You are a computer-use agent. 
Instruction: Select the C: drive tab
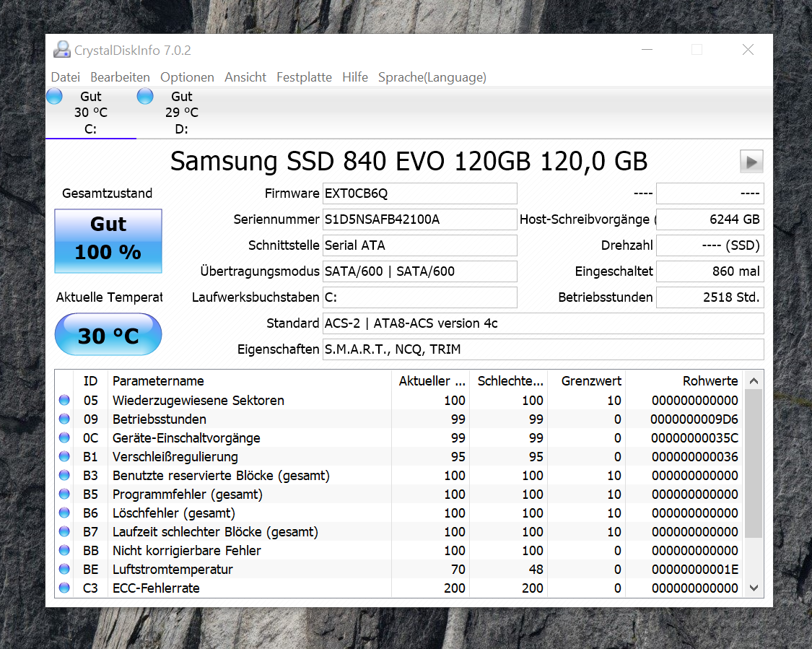tap(91, 113)
